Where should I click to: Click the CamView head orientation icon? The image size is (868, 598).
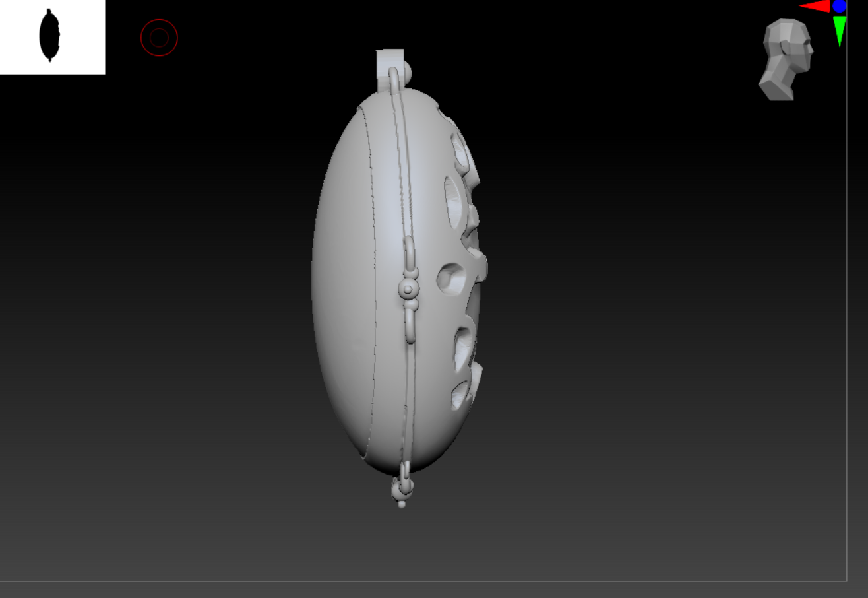pos(786,58)
